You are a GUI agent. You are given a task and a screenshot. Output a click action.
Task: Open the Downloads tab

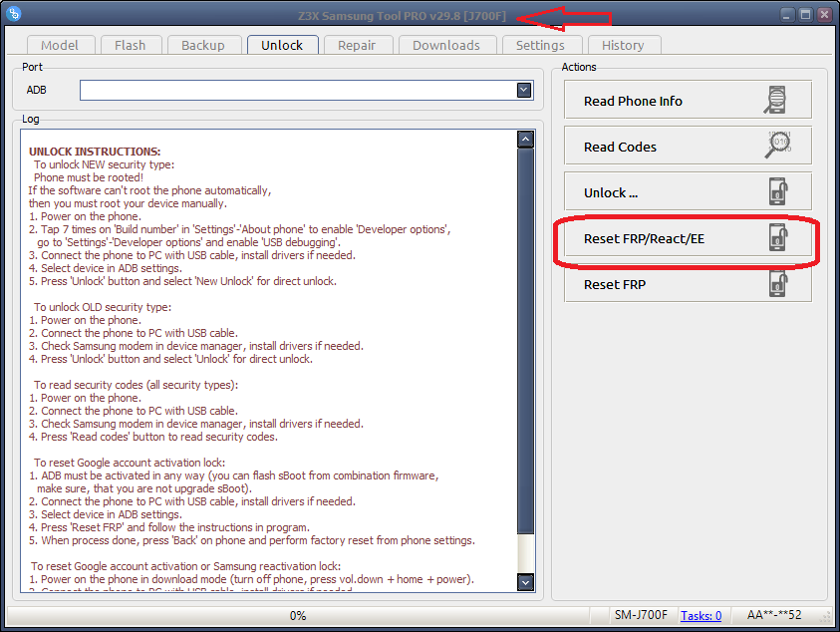pos(446,45)
